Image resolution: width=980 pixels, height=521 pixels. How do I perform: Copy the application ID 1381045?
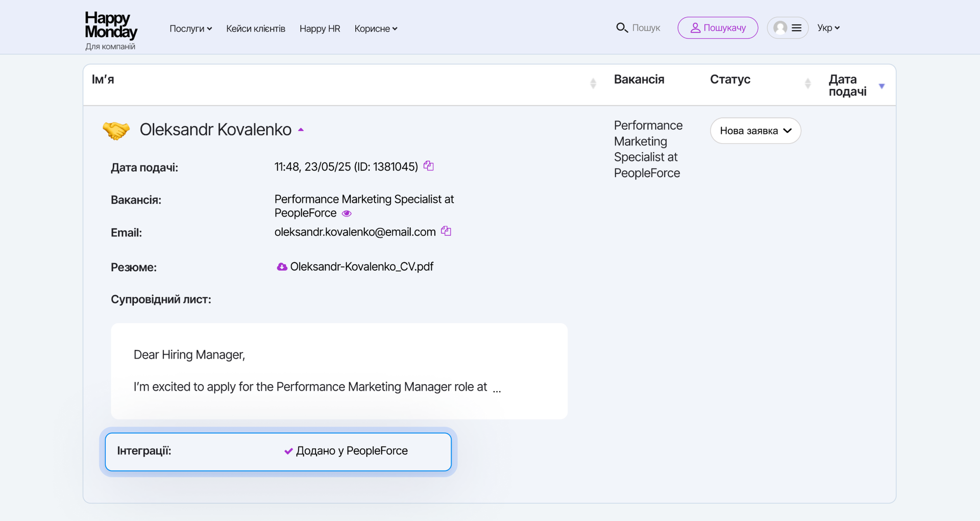(429, 166)
